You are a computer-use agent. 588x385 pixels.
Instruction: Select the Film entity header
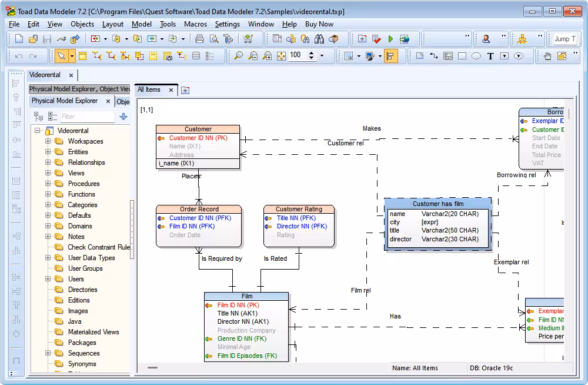pyautogui.click(x=246, y=296)
